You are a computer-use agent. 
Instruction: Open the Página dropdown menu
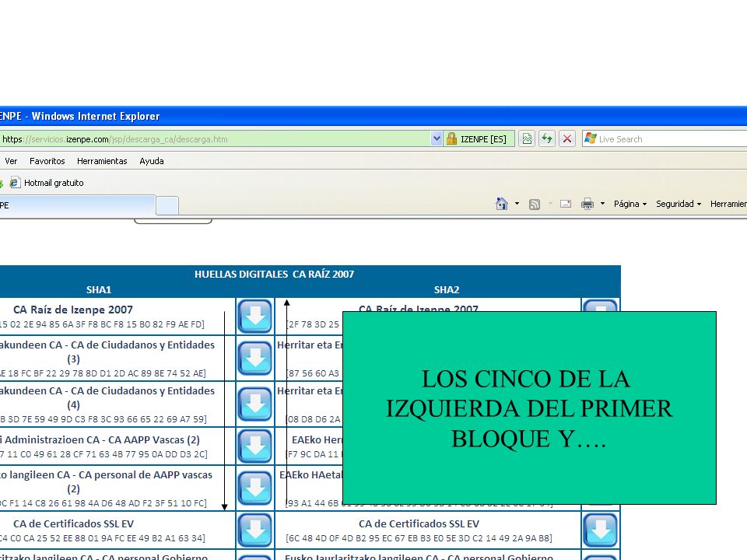tap(630, 204)
